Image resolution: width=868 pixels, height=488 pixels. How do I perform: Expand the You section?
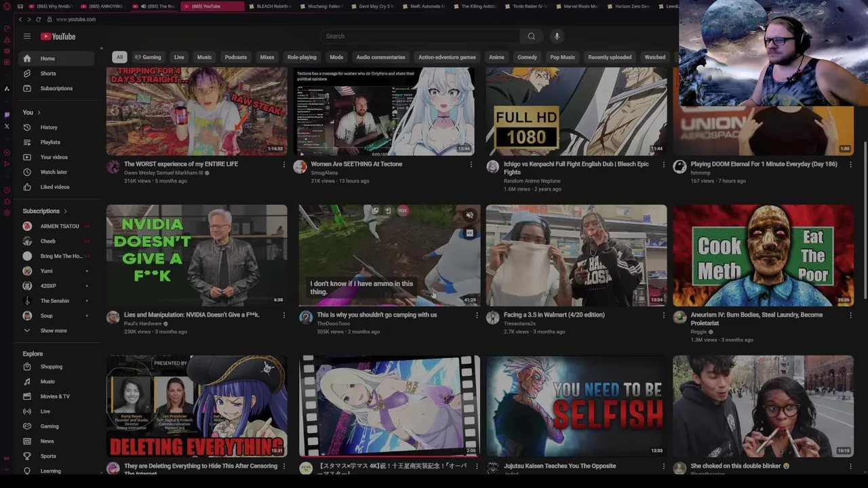coord(31,113)
